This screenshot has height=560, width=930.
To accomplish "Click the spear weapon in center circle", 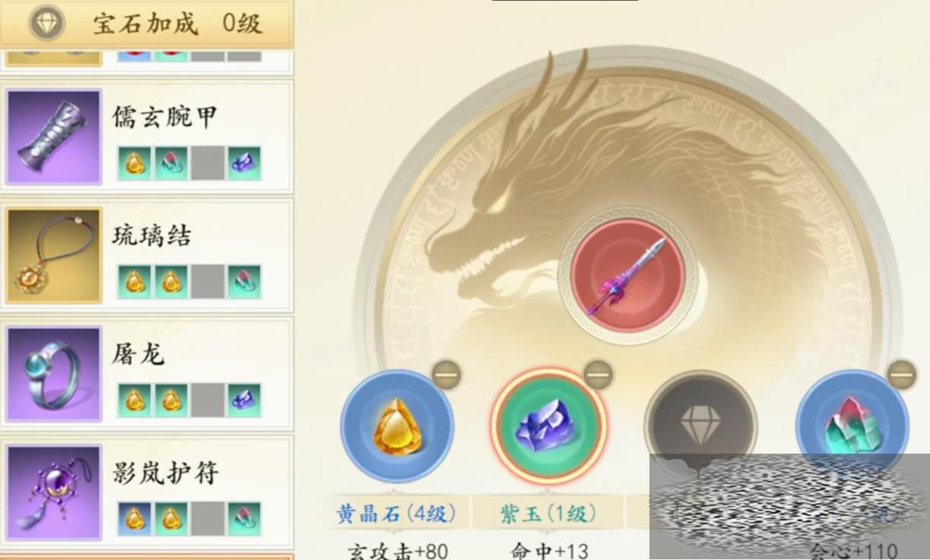I will point(627,276).
